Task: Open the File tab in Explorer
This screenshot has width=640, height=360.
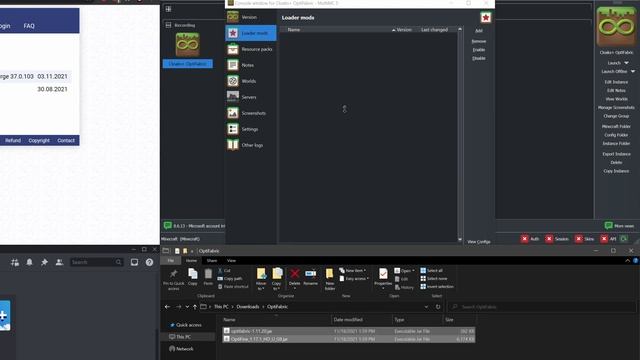Action: pos(171,260)
